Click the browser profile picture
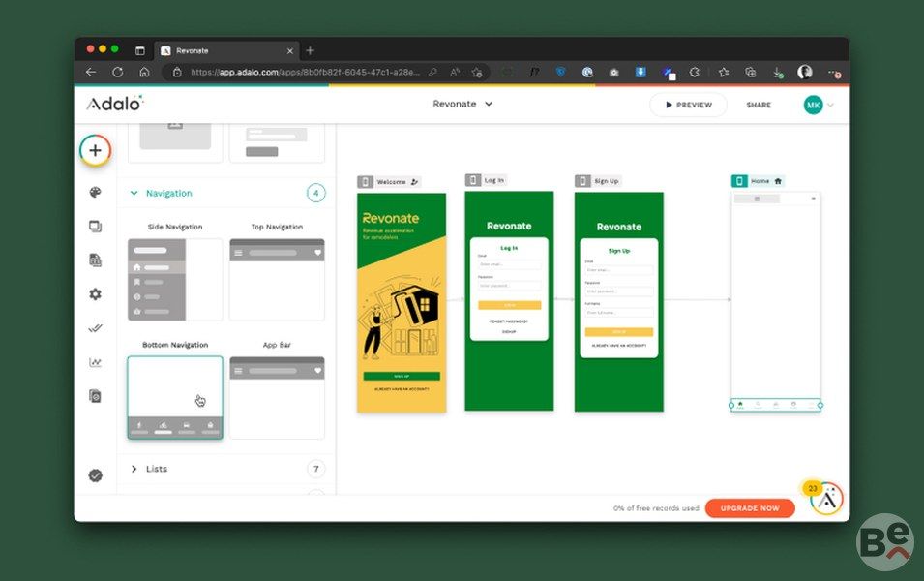This screenshot has height=581, width=924. coord(804,72)
